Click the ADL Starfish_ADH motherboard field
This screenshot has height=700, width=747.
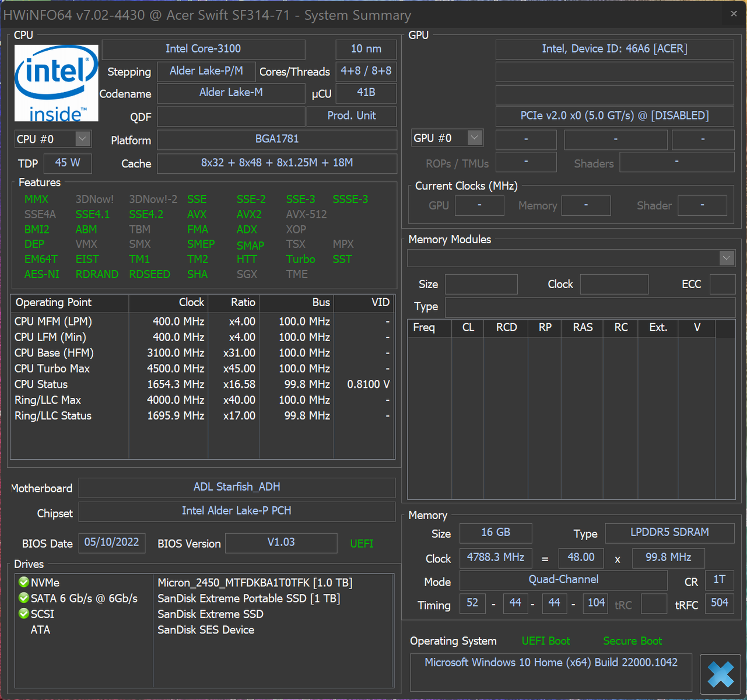click(x=237, y=487)
